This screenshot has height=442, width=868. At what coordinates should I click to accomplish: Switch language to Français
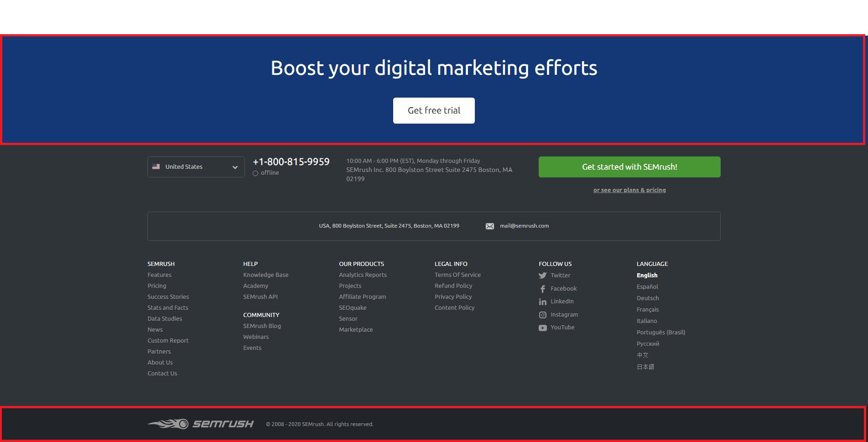click(648, 310)
